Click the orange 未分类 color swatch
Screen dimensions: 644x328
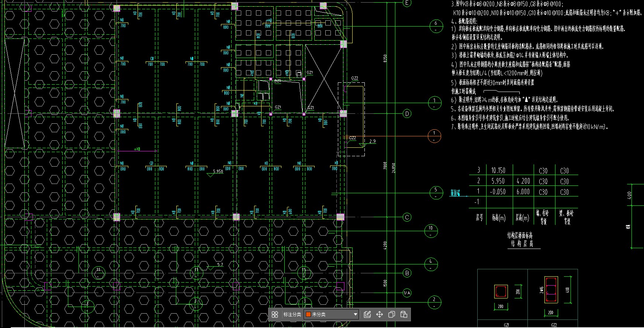(308, 314)
